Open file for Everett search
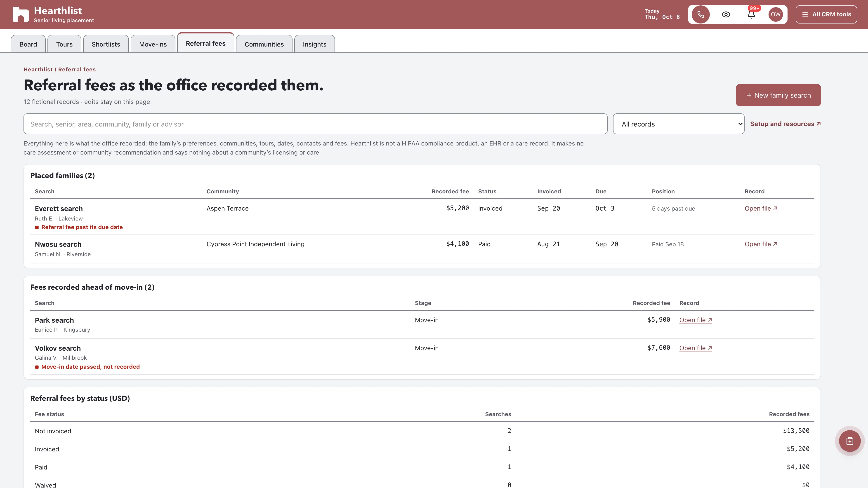The width and height of the screenshot is (868, 488). click(x=761, y=209)
